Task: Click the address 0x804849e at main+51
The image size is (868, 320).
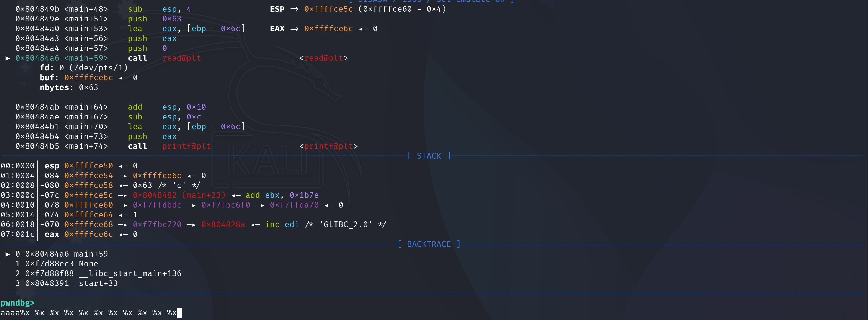Action: 37,19
